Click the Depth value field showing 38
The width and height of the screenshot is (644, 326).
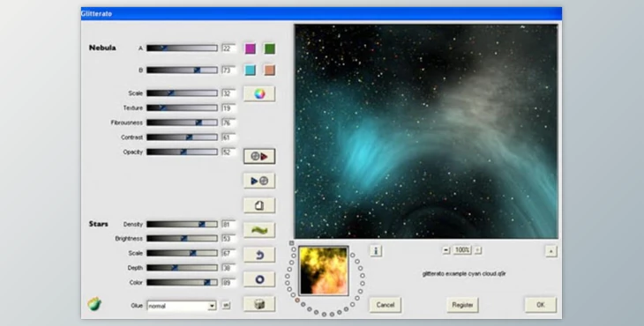(x=228, y=268)
